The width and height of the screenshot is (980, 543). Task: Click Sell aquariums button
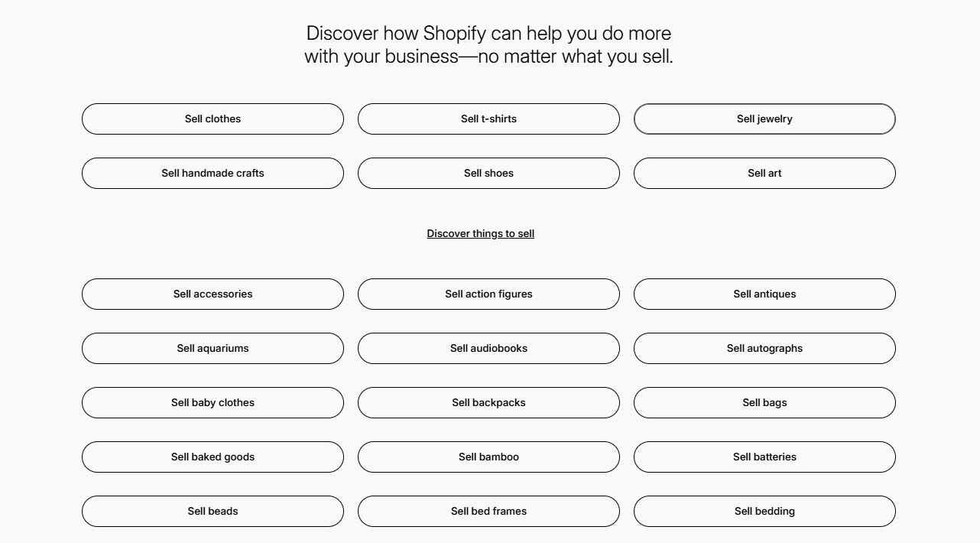[213, 348]
